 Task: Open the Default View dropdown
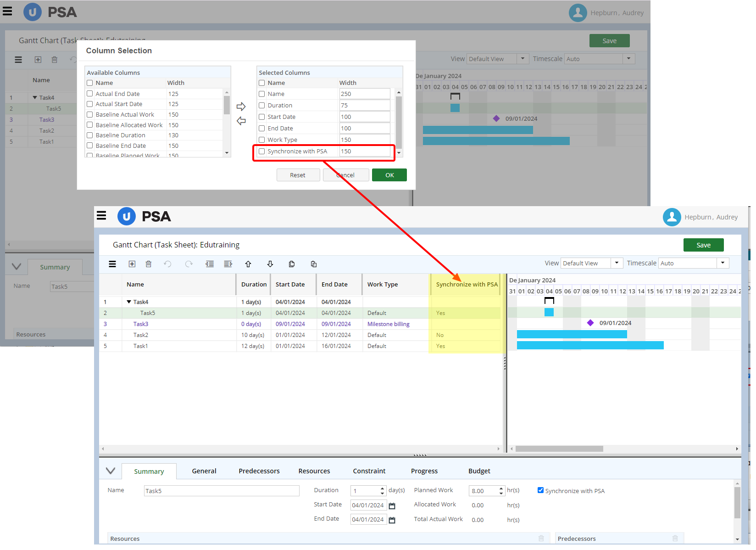tap(617, 263)
